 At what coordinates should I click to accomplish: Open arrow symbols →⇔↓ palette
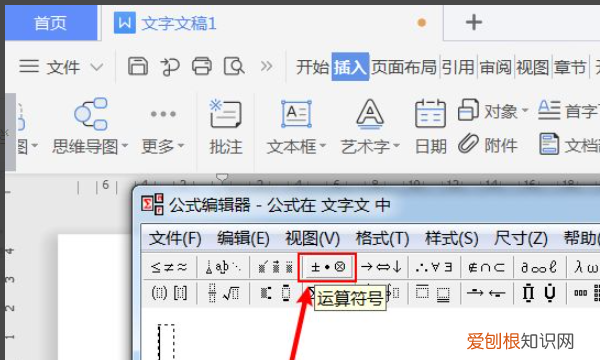coord(382,267)
